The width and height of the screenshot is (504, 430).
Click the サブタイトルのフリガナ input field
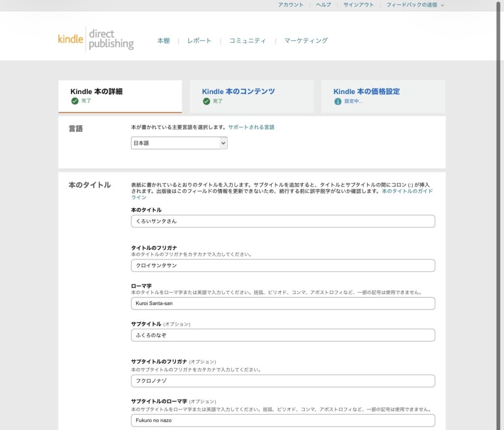pyautogui.click(x=283, y=381)
